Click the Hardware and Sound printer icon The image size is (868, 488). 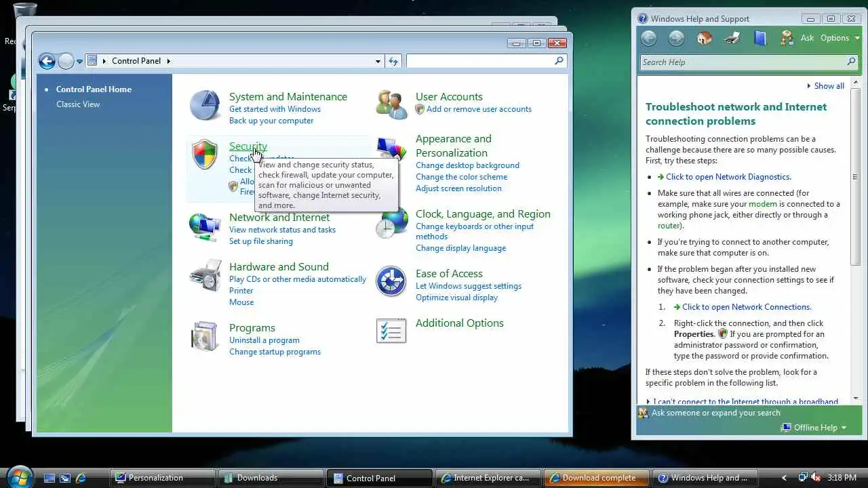[204, 275]
